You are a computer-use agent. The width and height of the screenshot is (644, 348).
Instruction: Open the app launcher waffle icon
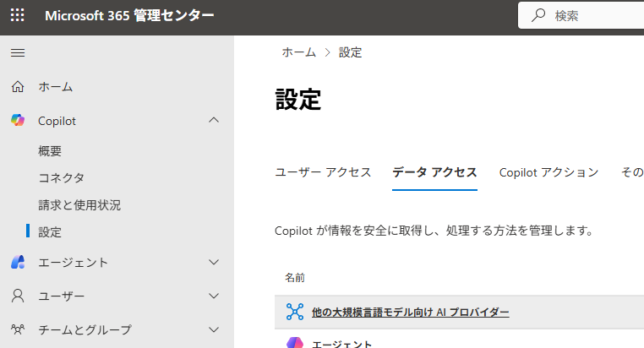[x=17, y=16]
